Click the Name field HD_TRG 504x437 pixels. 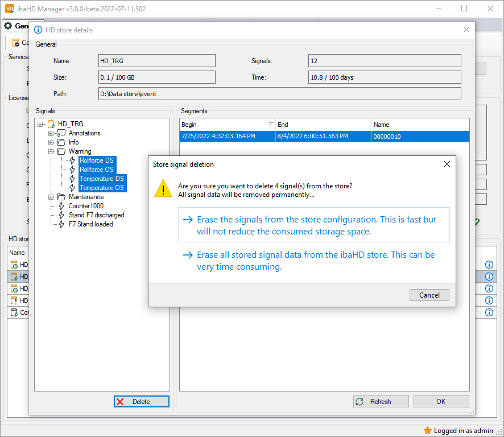pyautogui.click(x=157, y=61)
